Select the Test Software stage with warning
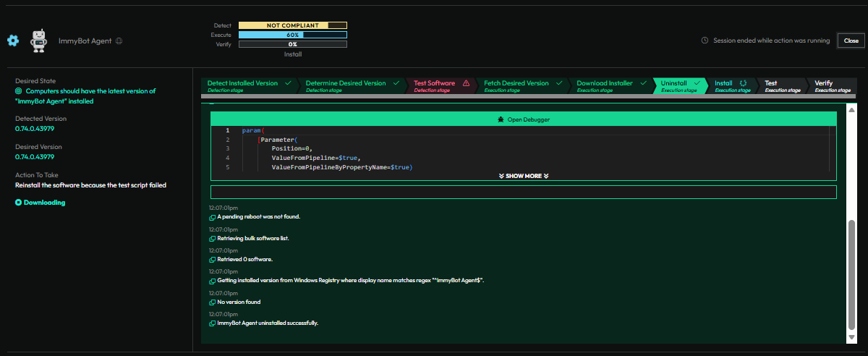This screenshot has height=356, width=868. tap(441, 86)
